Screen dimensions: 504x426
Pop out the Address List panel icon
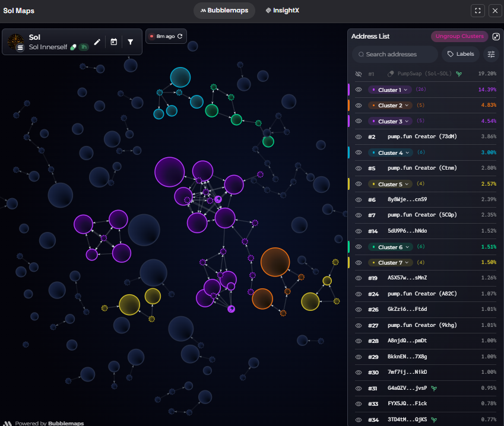pyautogui.click(x=496, y=36)
